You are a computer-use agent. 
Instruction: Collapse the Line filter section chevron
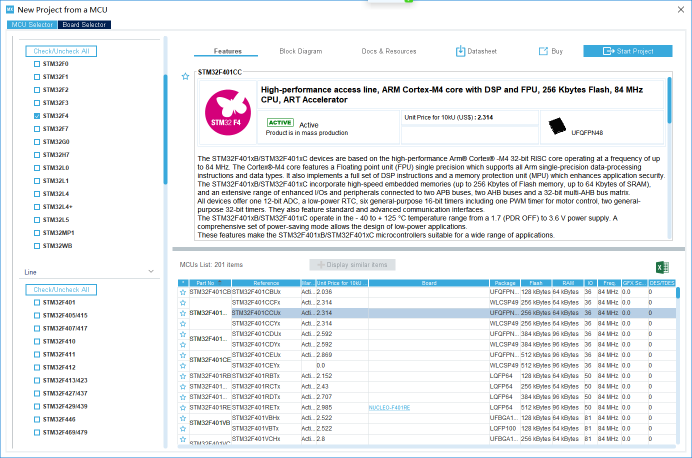[151, 271]
